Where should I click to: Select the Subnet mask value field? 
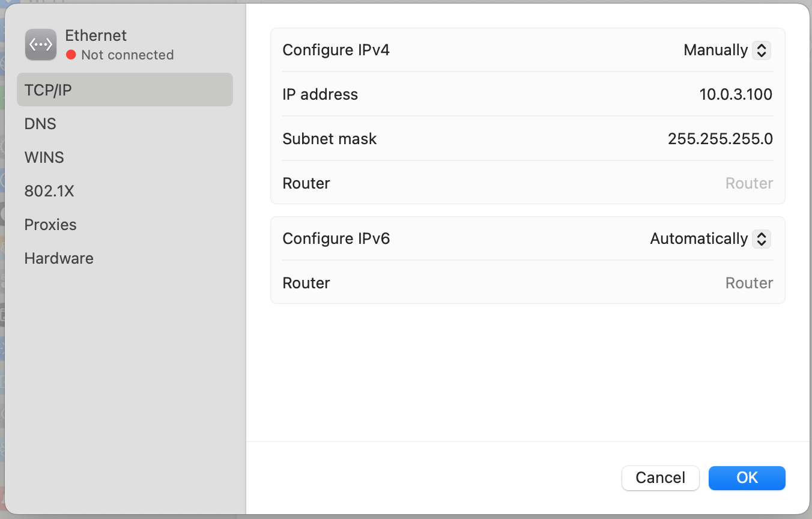[720, 139]
